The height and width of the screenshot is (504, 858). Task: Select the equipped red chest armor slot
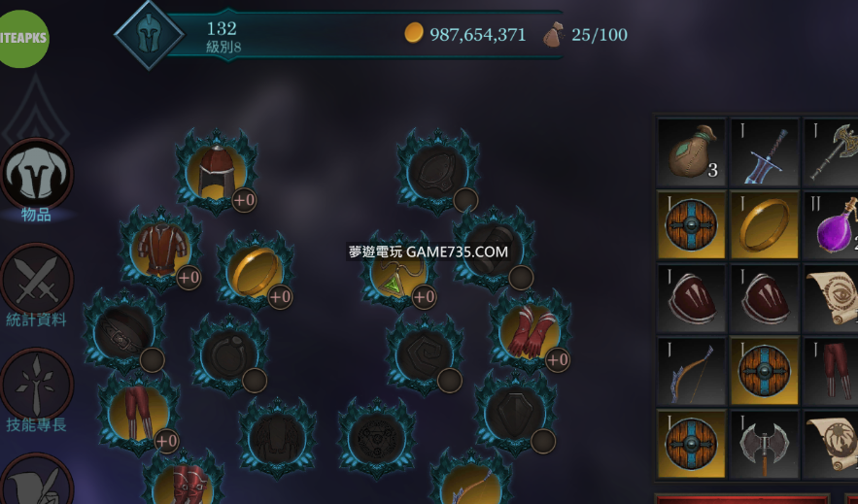pos(161,250)
